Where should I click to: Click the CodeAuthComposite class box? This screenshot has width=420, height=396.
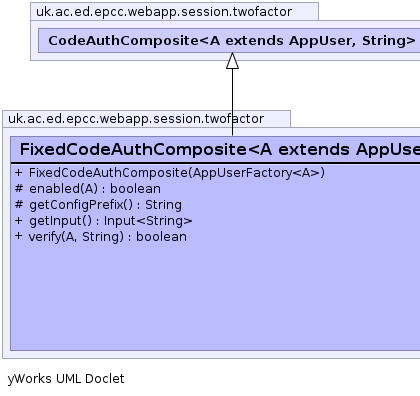pos(229,41)
